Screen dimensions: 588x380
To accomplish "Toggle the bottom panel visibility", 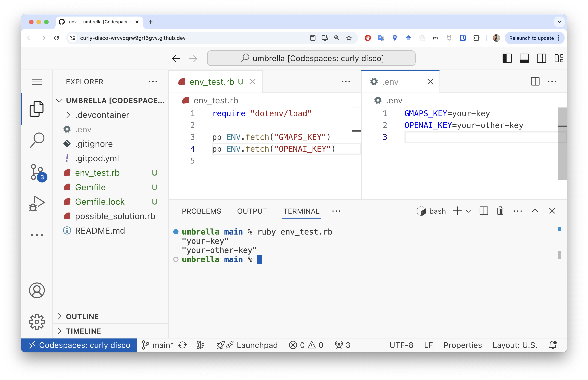I will point(524,58).
